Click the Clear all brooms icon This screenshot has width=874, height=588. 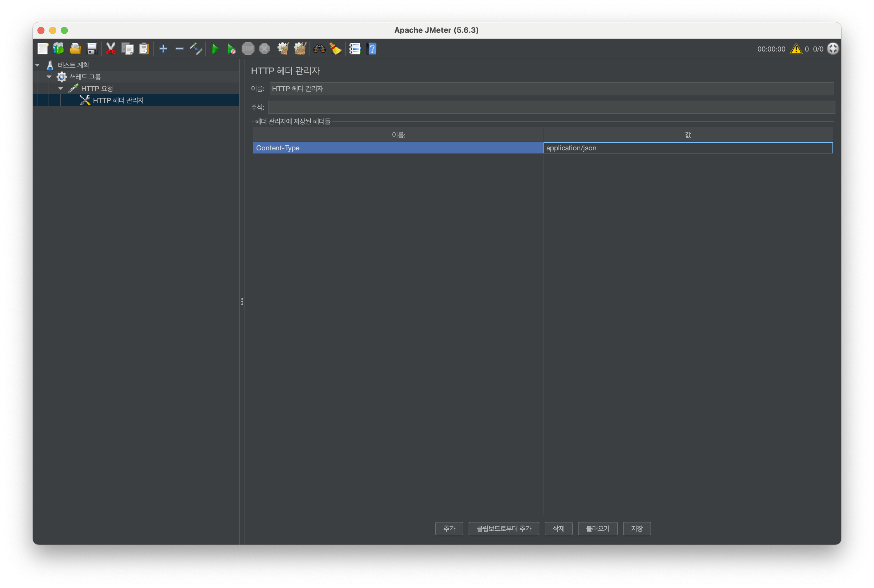pyautogui.click(x=300, y=49)
